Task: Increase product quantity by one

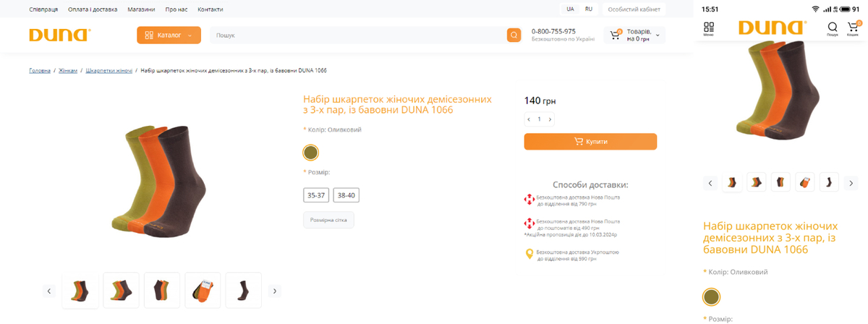Action: (x=550, y=119)
